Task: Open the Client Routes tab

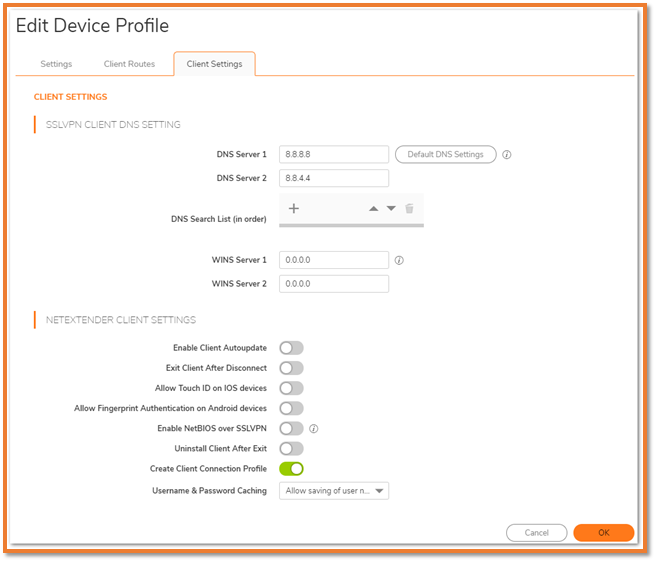Action: (x=129, y=64)
